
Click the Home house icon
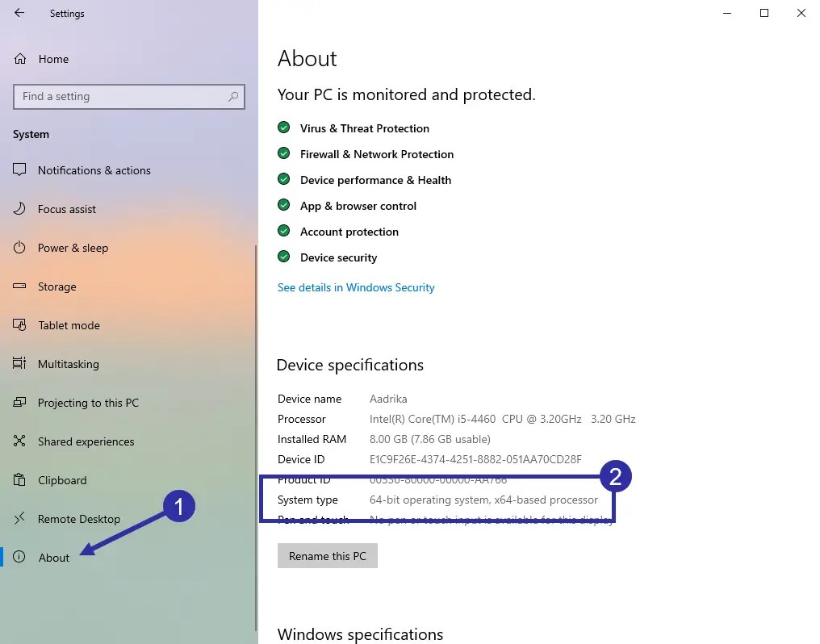coord(21,59)
